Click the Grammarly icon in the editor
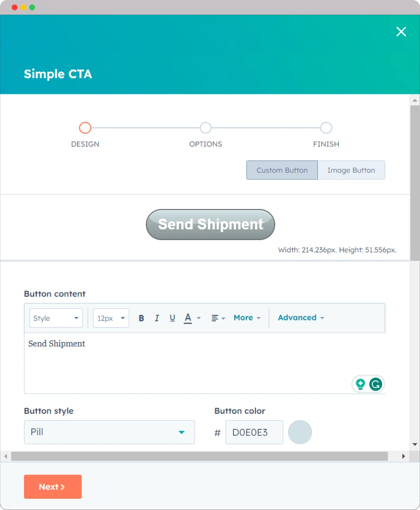 pyautogui.click(x=375, y=384)
